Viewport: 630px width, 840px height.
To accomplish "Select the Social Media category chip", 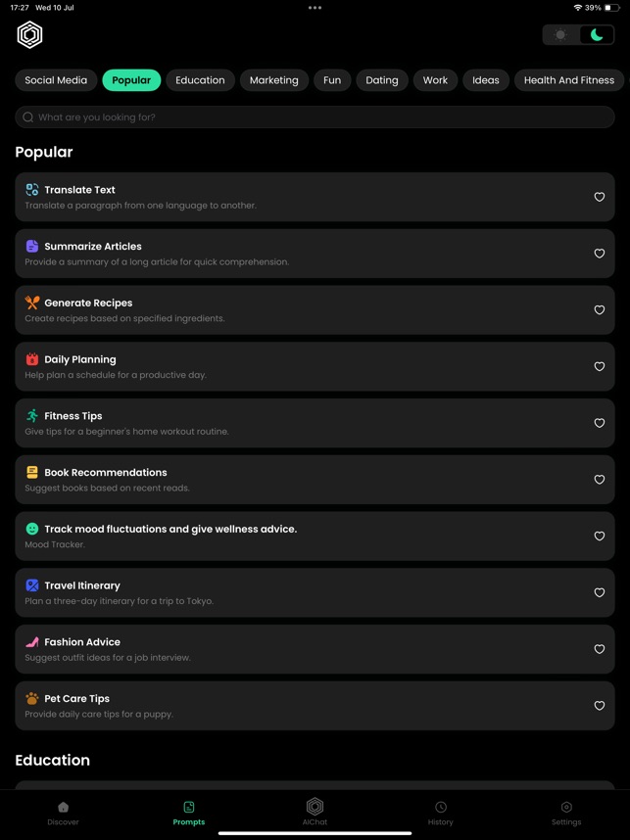I will pos(56,80).
